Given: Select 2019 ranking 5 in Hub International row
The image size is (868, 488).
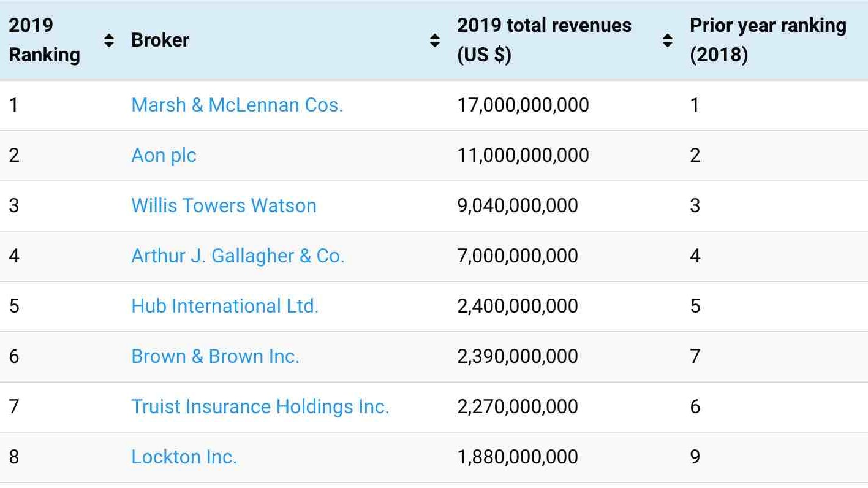Looking at the screenshot, I should (13, 306).
